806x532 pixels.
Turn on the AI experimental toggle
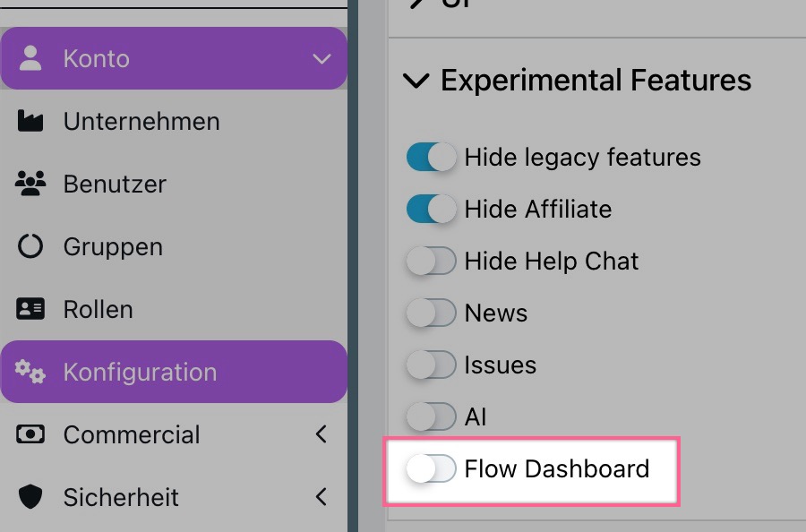click(x=431, y=416)
